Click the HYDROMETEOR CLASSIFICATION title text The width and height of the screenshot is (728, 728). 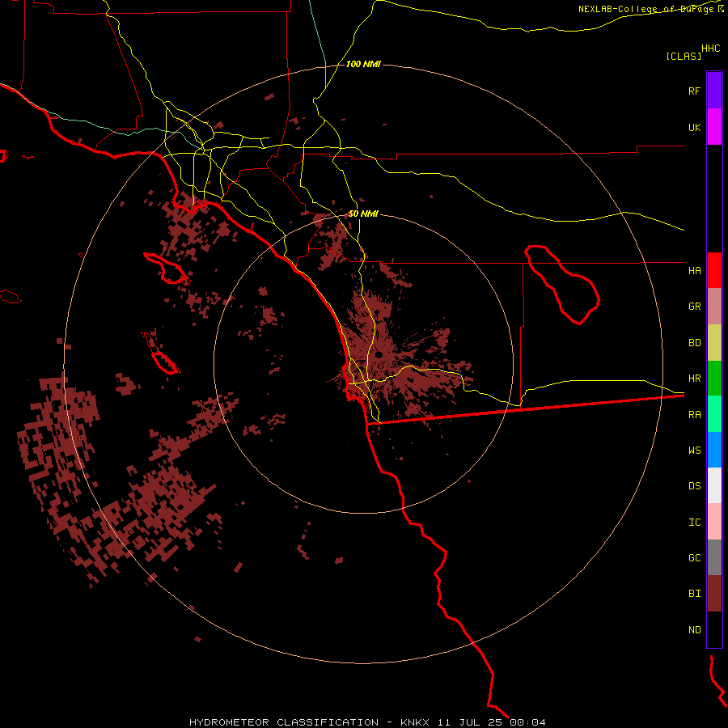[x=284, y=722]
